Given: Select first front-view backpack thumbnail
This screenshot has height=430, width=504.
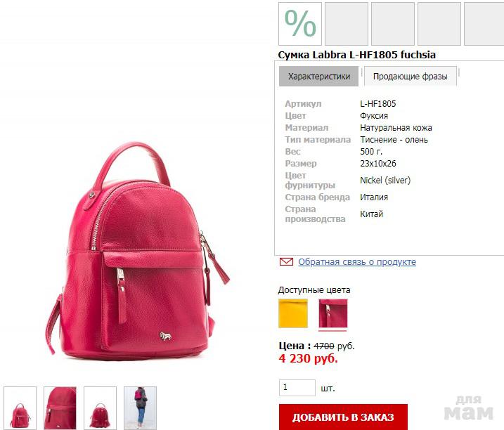Looking at the screenshot, I should (x=20, y=408).
